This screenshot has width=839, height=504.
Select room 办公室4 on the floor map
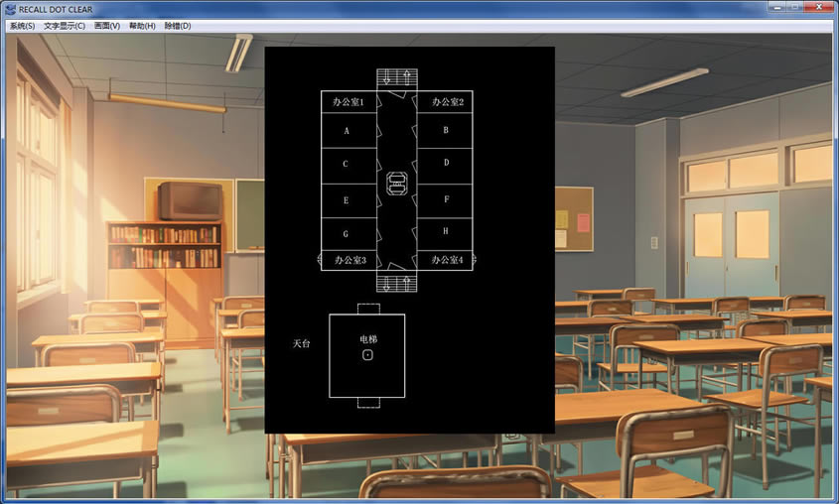point(445,260)
